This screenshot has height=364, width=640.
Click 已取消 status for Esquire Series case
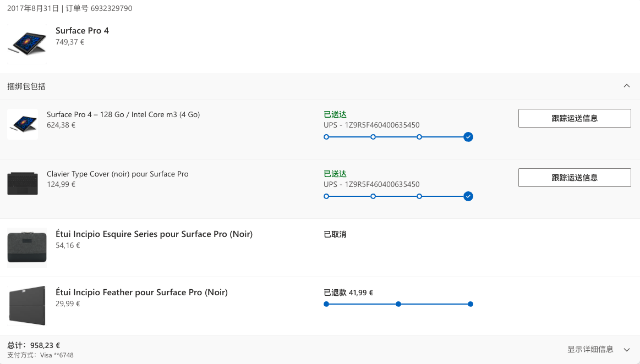click(x=335, y=234)
